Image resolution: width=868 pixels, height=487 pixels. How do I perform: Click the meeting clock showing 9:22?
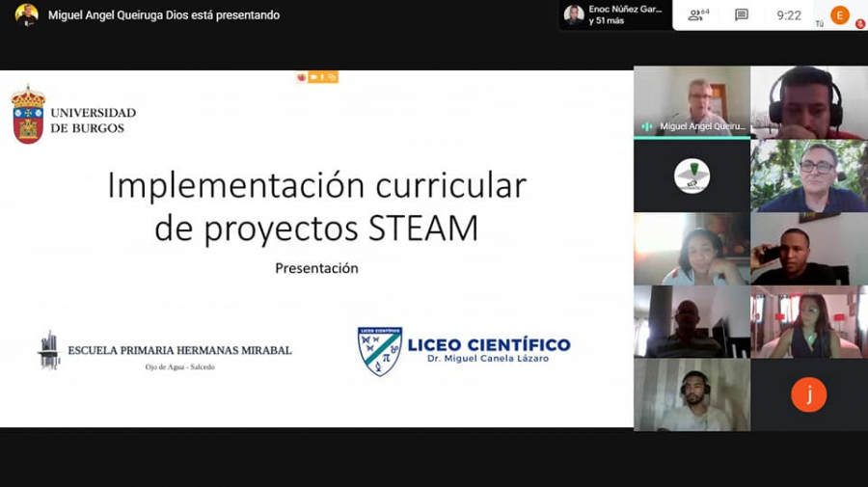click(x=789, y=14)
